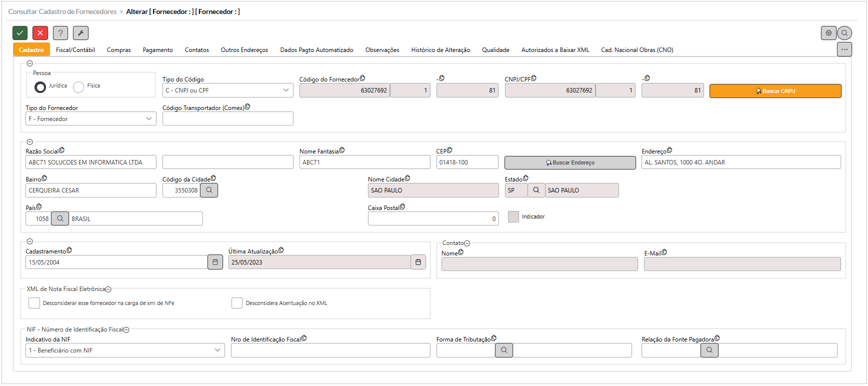Screen dimensions: 868x386
Task: Click the Nome Fantasia input field
Action: pos(364,162)
